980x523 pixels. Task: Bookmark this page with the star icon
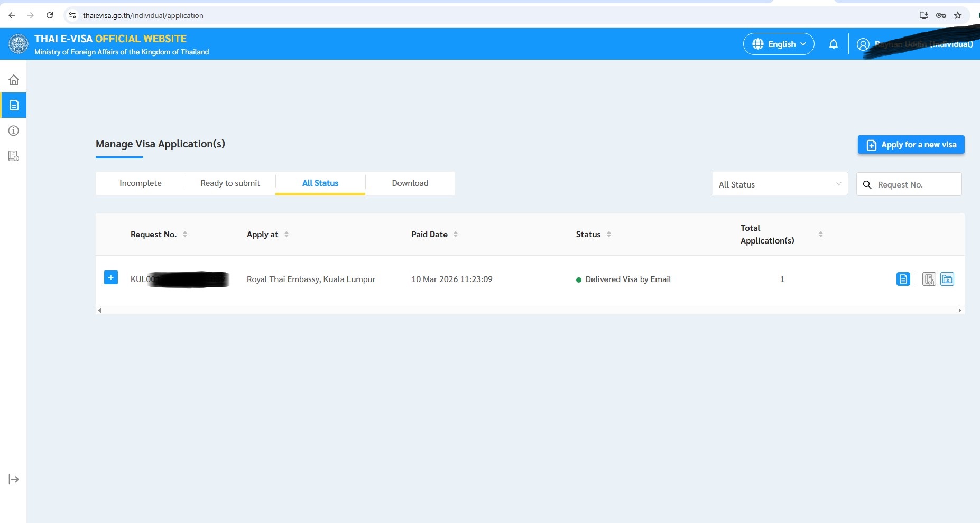(958, 15)
